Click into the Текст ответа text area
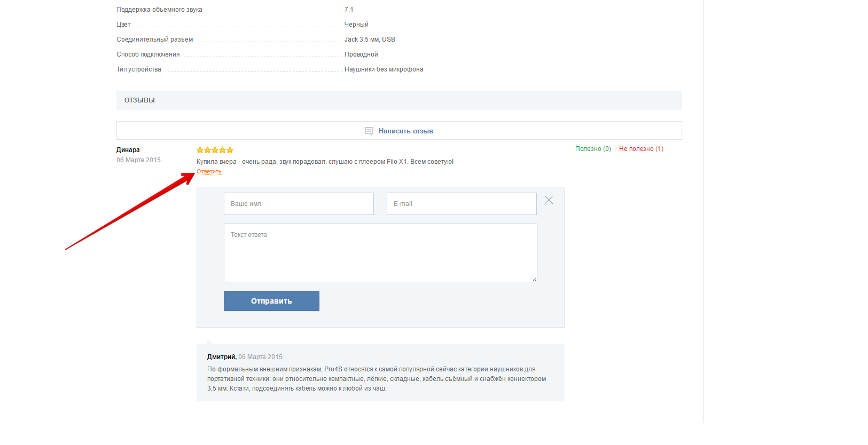Image resolution: width=868 pixels, height=445 pixels. 380,253
